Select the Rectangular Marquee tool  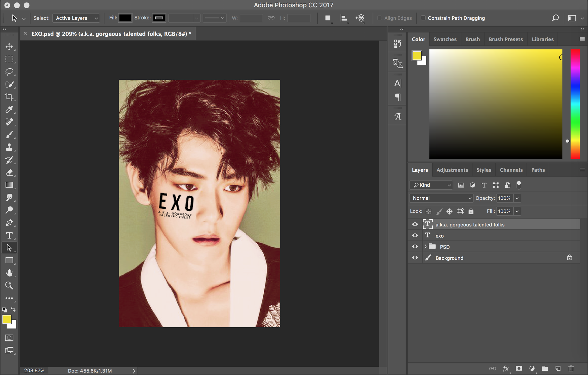click(x=9, y=59)
